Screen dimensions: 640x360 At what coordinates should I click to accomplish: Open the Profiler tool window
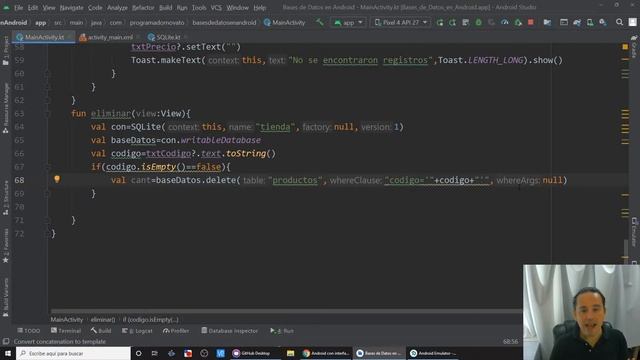tap(176, 331)
